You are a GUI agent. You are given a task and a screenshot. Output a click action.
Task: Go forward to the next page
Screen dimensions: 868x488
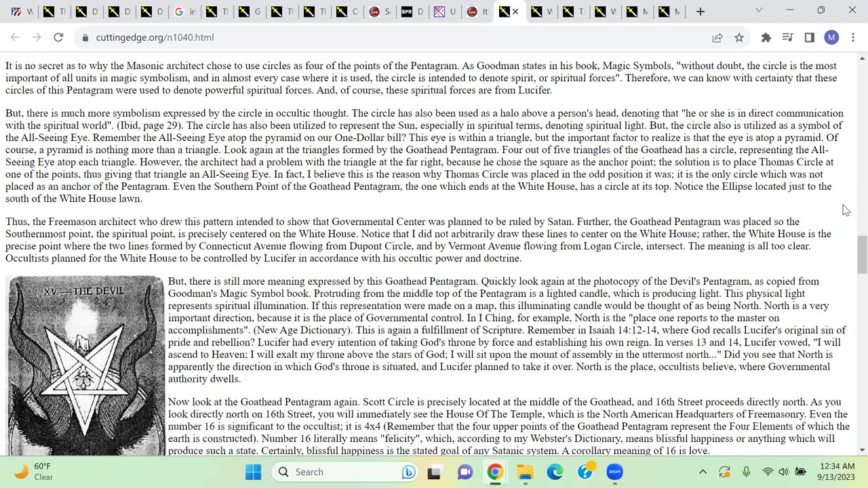point(37,37)
